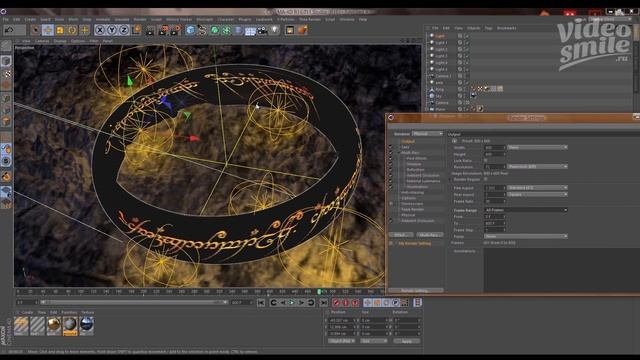Select the spline pen tool icon
This screenshot has width=640, height=360.
click(x=202, y=30)
